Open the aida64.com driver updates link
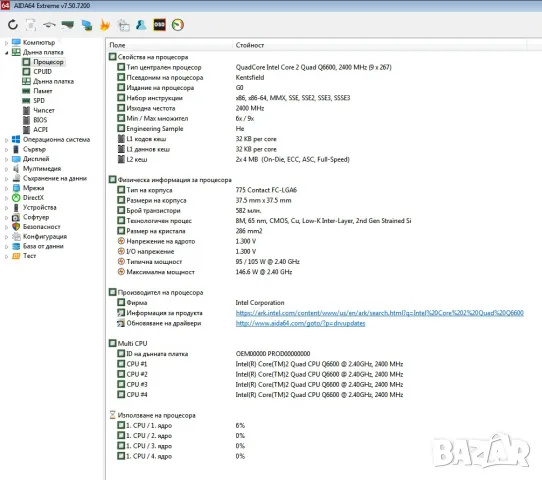Image resolution: width=542 pixels, height=480 pixels. [300, 323]
